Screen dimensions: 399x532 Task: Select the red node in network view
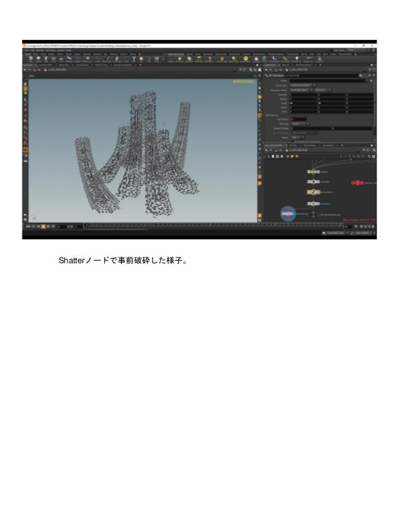coord(357,183)
